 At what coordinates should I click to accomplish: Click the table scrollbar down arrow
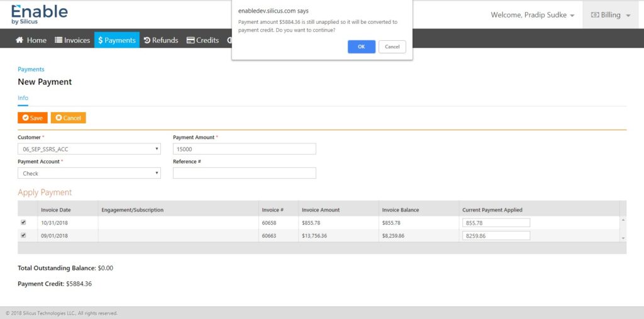click(x=623, y=238)
